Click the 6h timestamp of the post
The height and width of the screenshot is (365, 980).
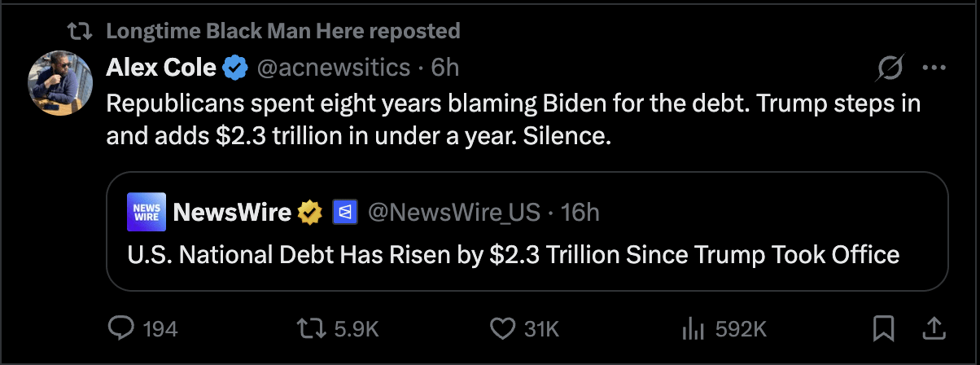coord(445,68)
